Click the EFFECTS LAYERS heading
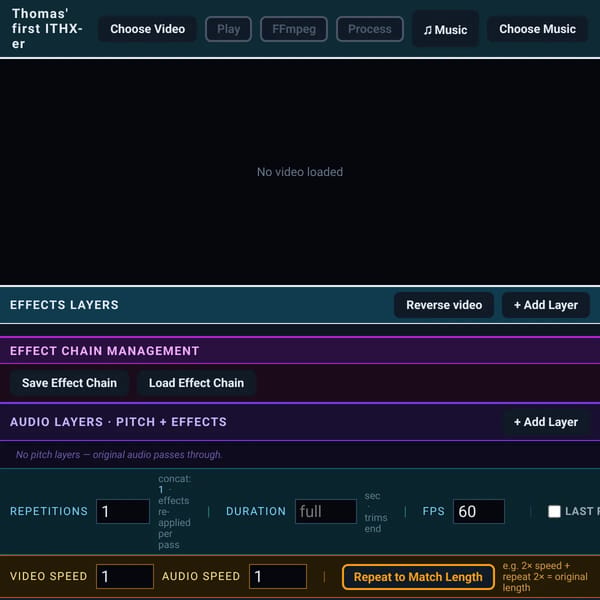The width and height of the screenshot is (600, 600). [x=64, y=305]
